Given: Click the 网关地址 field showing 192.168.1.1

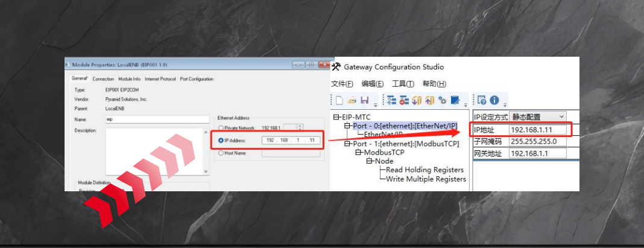Looking at the screenshot, I should (538, 153).
